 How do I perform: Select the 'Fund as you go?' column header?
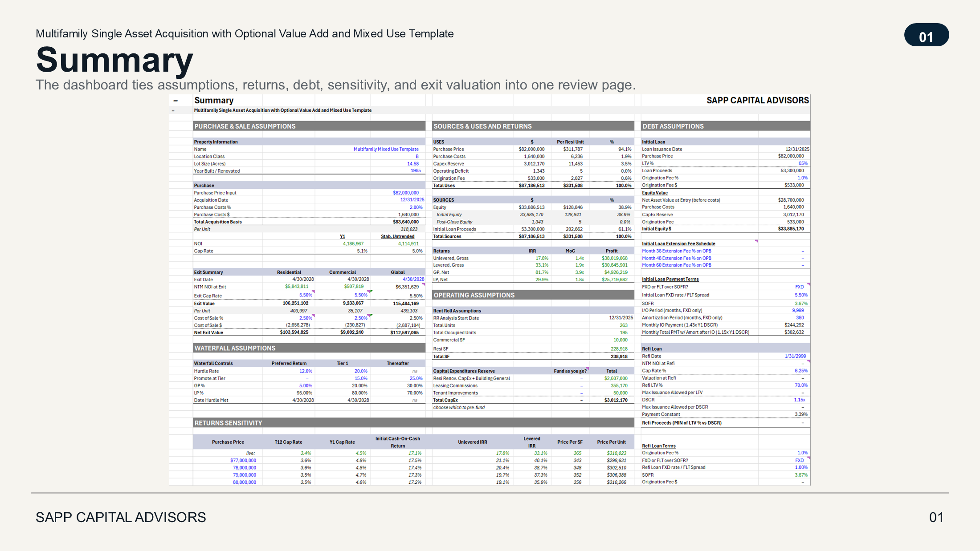click(570, 371)
